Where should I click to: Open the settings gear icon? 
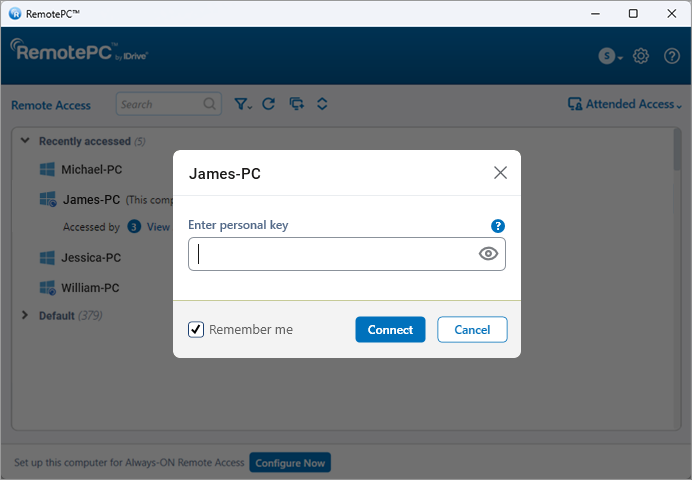(641, 56)
